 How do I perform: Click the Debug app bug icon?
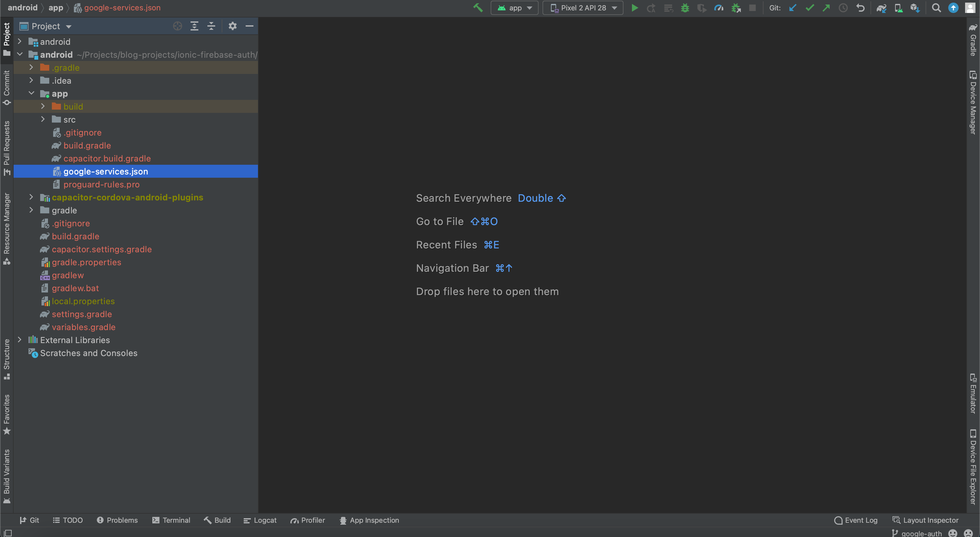pos(685,7)
